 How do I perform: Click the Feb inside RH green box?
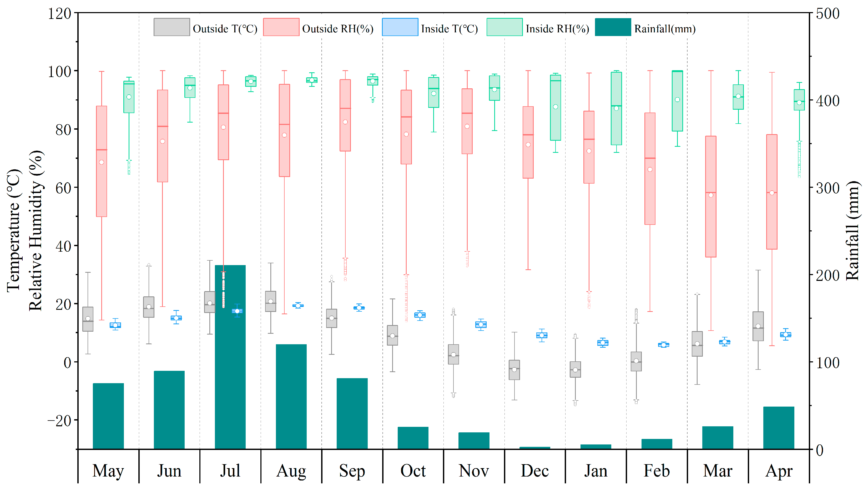coord(677,101)
